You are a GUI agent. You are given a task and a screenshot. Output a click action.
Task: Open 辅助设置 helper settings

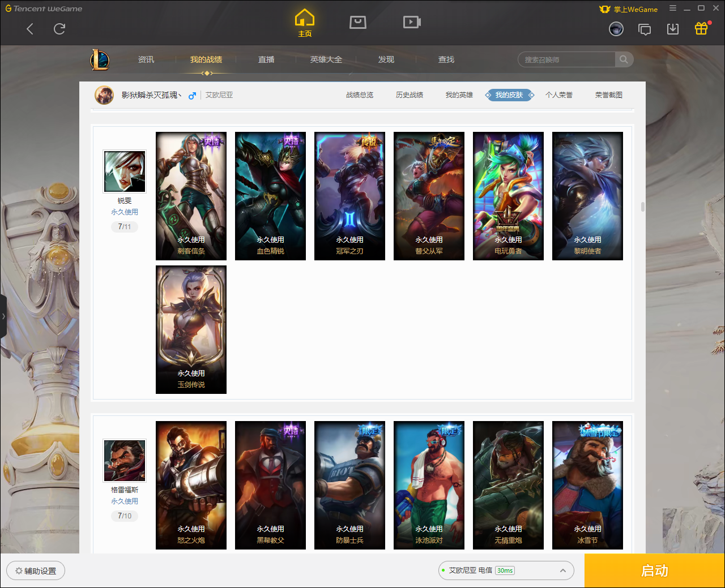tap(36, 570)
